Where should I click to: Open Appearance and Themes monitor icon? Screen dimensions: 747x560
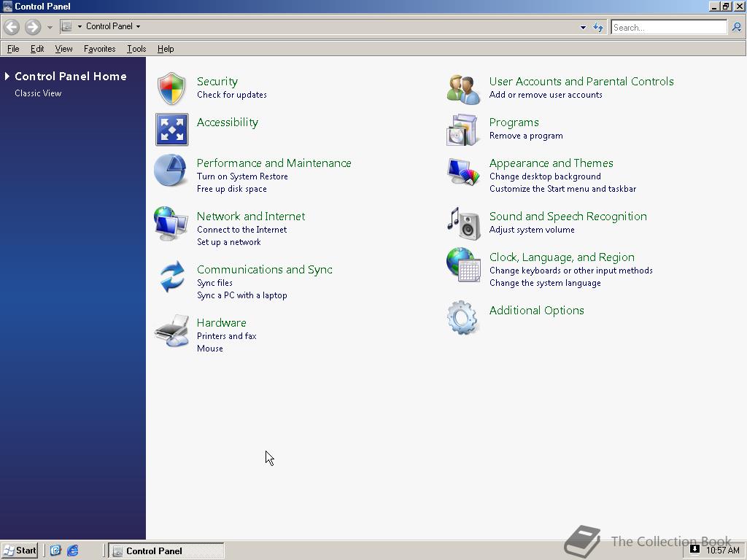(463, 172)
